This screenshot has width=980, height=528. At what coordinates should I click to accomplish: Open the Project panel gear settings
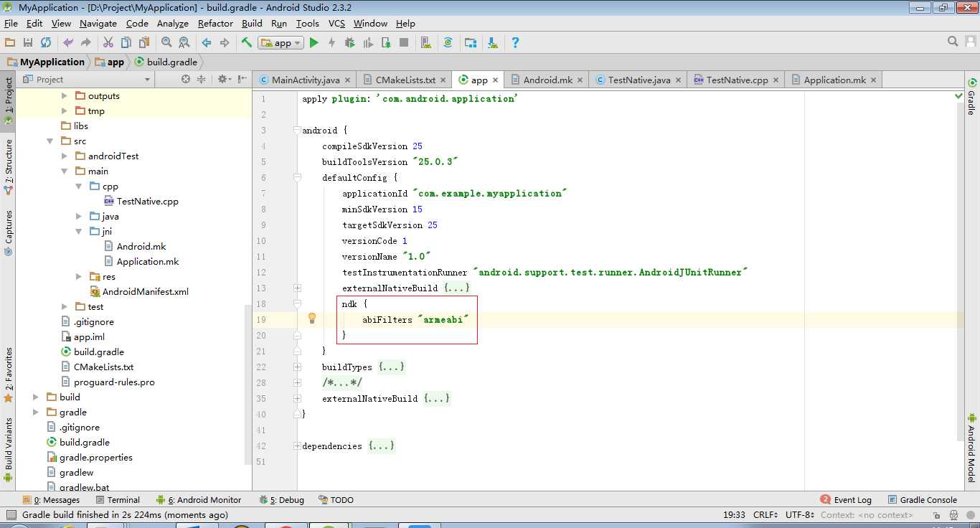point(224,80)
